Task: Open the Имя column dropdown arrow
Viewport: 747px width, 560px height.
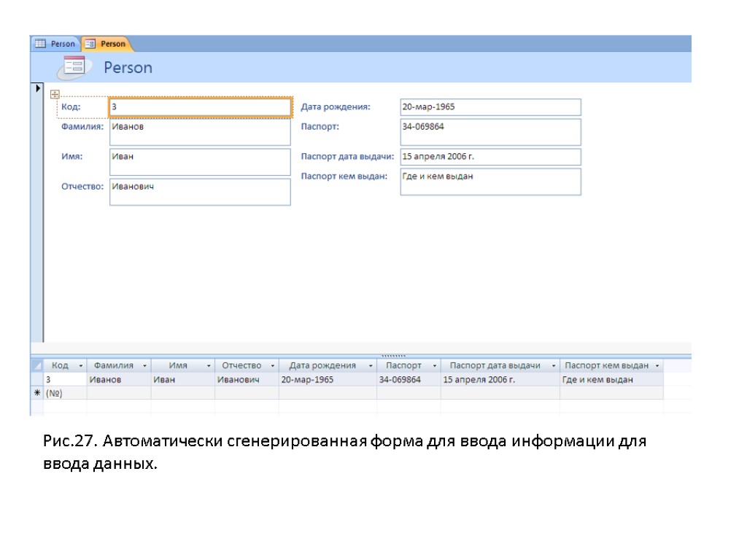Action: click(x=208, y=366)
